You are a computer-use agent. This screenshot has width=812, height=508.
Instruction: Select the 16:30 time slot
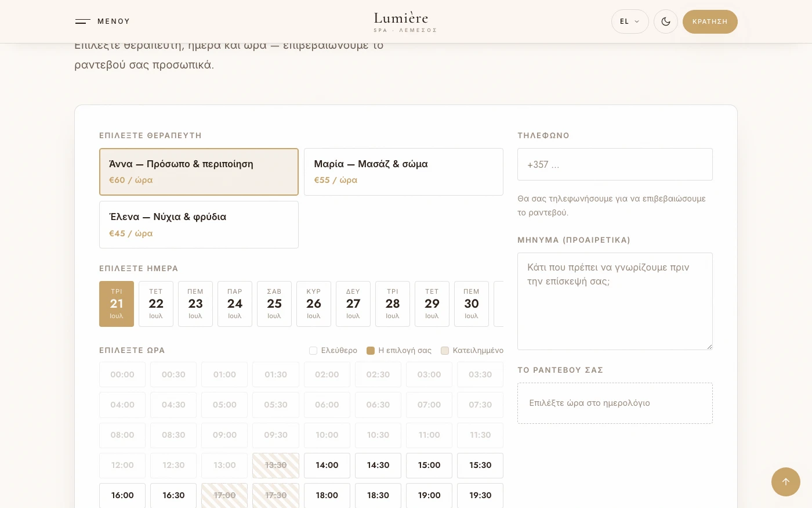173,496
